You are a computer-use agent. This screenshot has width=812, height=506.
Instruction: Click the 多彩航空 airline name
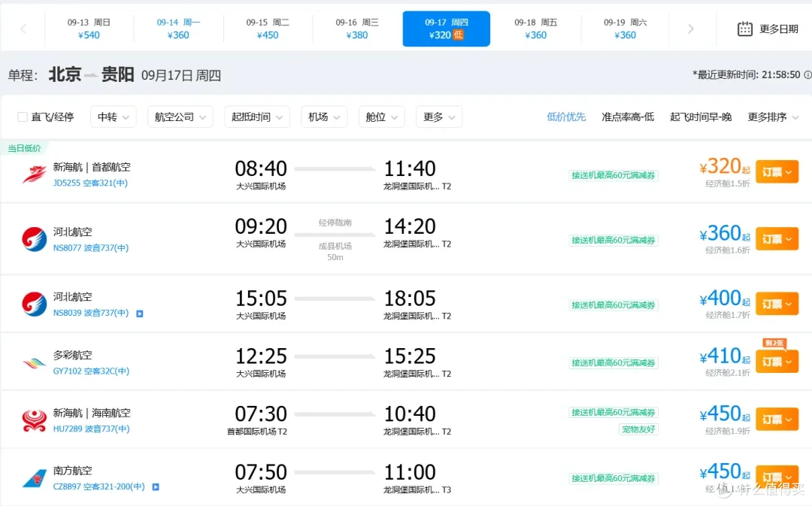tap(72, 356)
